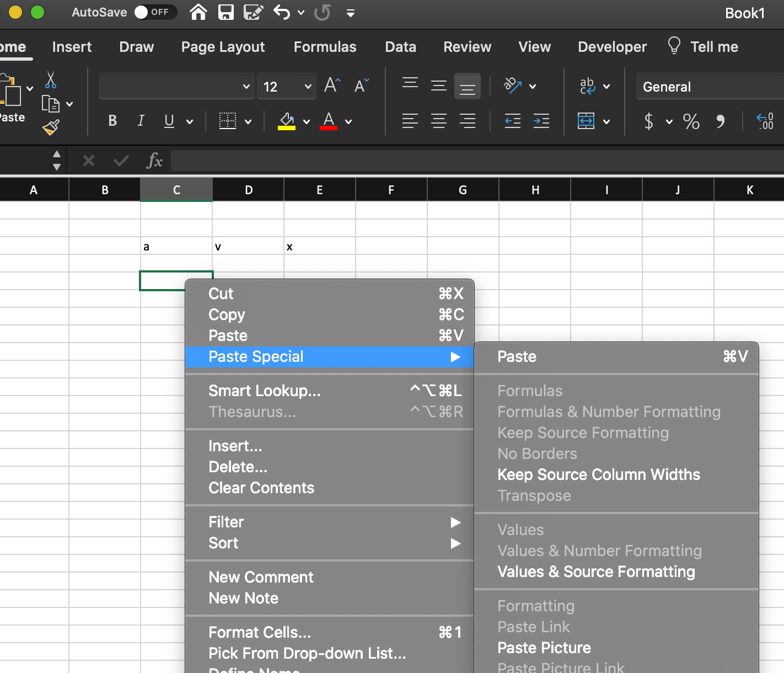Select Paste Picture in the submenu
The width and height of the screenshot is (784, 673).
point(616,648)
